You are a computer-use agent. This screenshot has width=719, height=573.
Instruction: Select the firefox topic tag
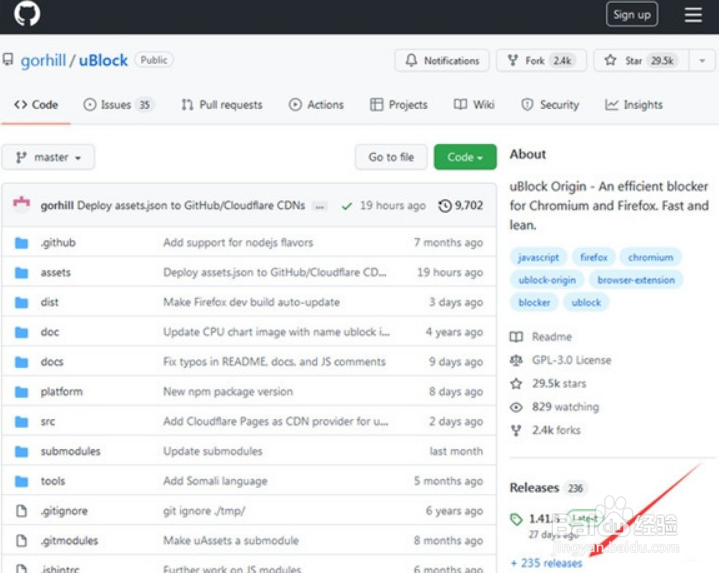pos(593,257)
